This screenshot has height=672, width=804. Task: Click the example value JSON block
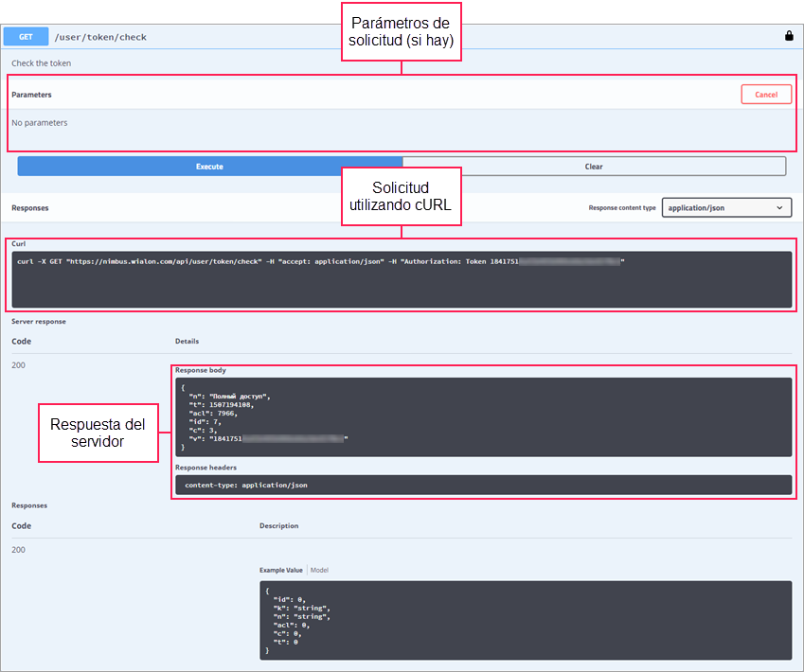tap(526, 620)
